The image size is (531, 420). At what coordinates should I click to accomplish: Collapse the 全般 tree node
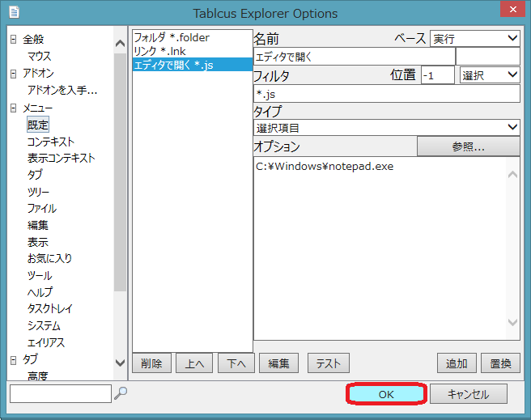click(13, 40)
